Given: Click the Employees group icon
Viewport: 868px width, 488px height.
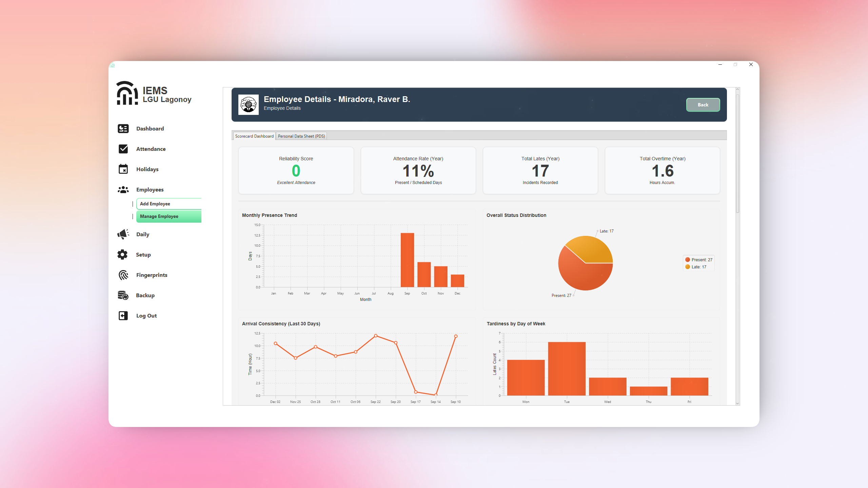Looking at the screenshot, I should pyautogui.click(x=123, y=189).
